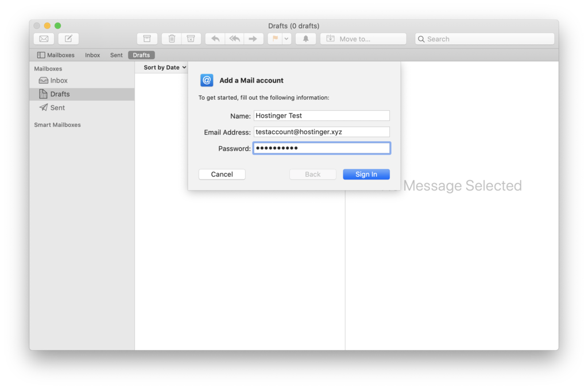The height and width of the screenshot is (389, 588).
Task: Click the Mailboxes sidebar heading
Action: pyautogui.click(x=48, y=69)
